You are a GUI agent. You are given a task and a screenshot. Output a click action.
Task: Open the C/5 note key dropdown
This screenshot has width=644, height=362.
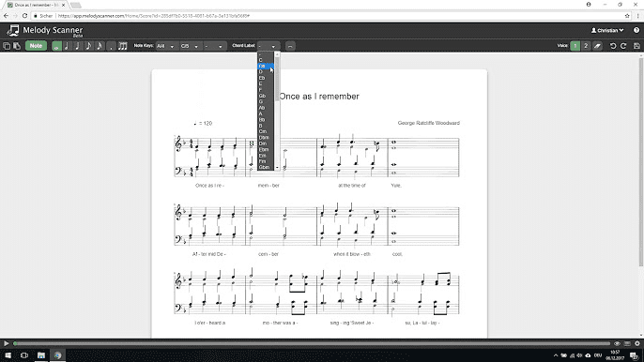(190, 46)
